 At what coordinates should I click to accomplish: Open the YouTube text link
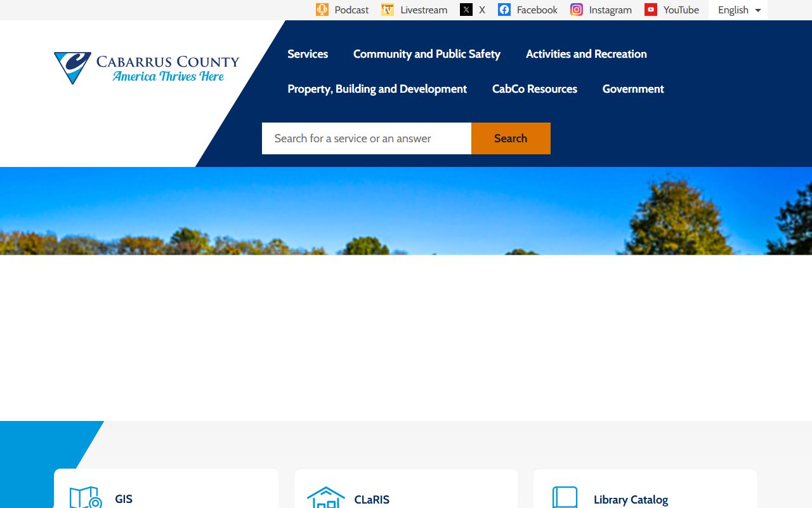coord(681,10)
